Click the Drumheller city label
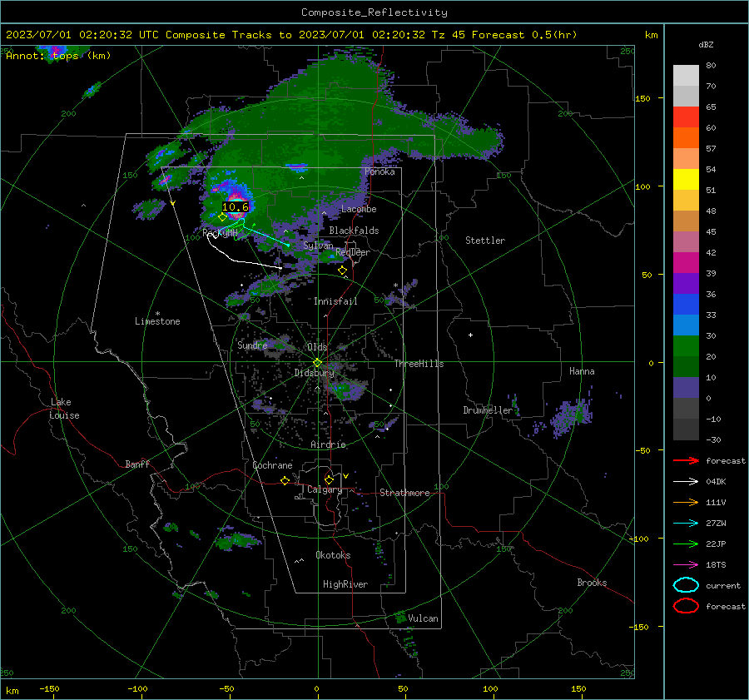Viewport: 749px width, 700px height. pos(488,410)
